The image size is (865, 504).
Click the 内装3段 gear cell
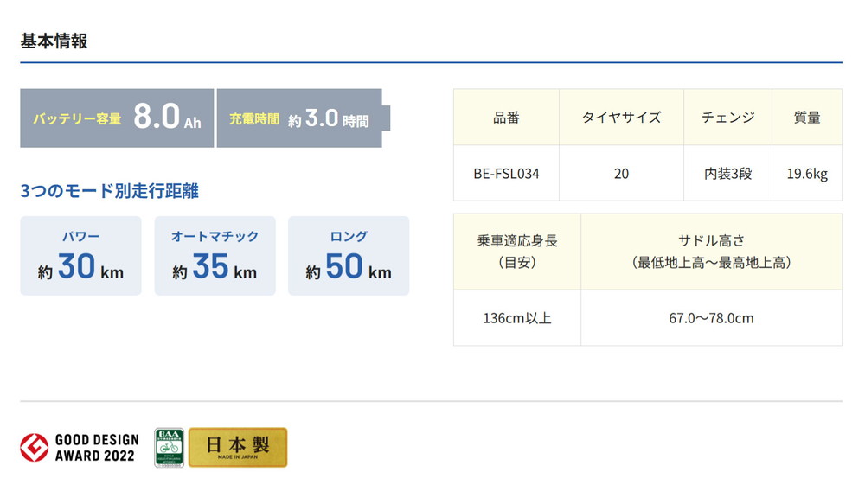point(727,174)
